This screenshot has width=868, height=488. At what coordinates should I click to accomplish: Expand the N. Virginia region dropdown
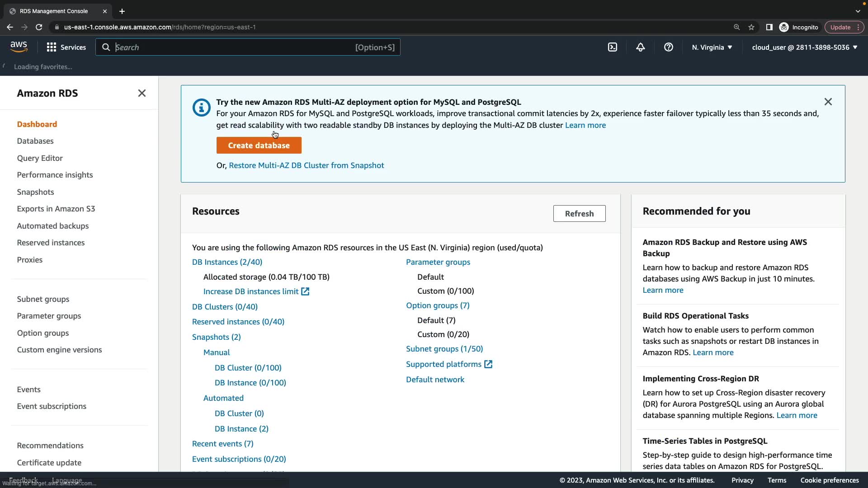click(x=712, y=47)
